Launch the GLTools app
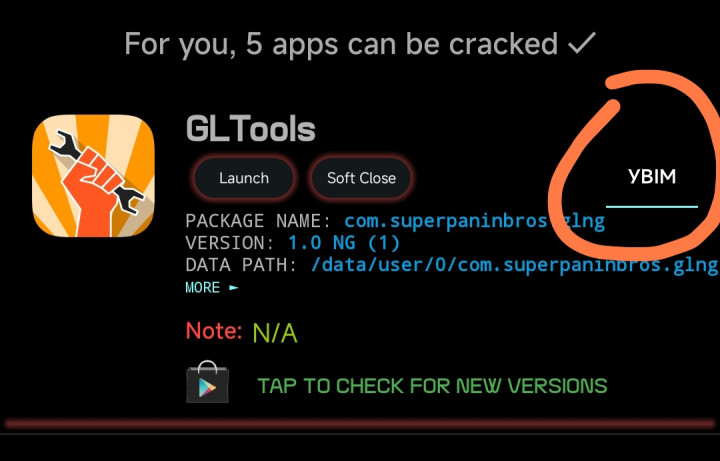This screenshot has width=720, height=461. click(x=244, y=178)
